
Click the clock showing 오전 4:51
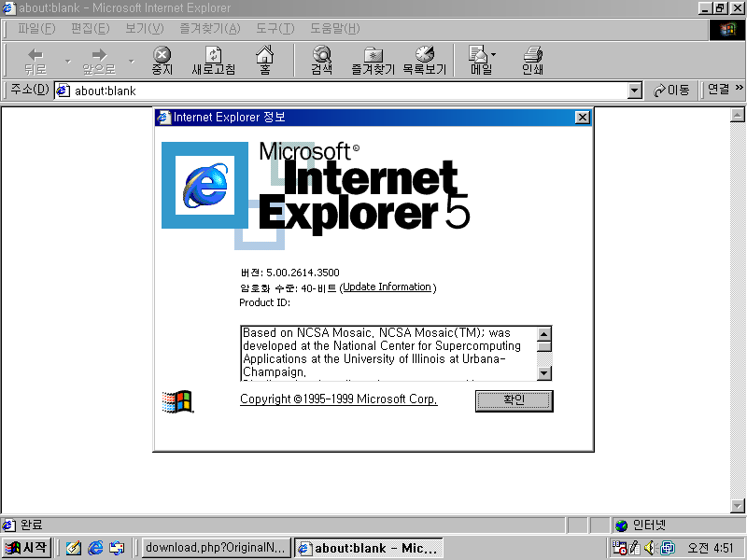pyautogui.click(x=710, y=548)
